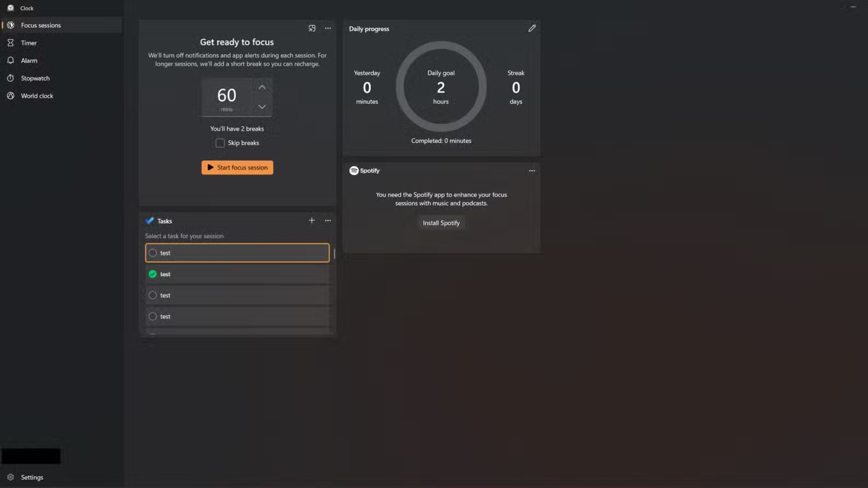Add a new task with the plus icon
This screenshot has width=868, height=488.
pos(311,221)
